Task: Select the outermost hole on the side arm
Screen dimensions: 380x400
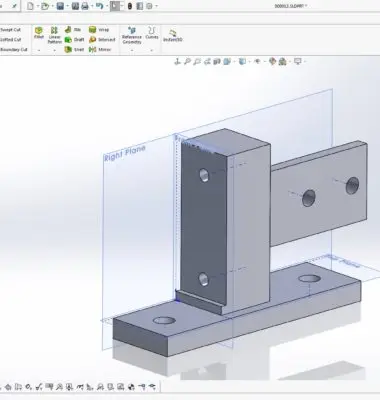Action: tap(352, 186)
